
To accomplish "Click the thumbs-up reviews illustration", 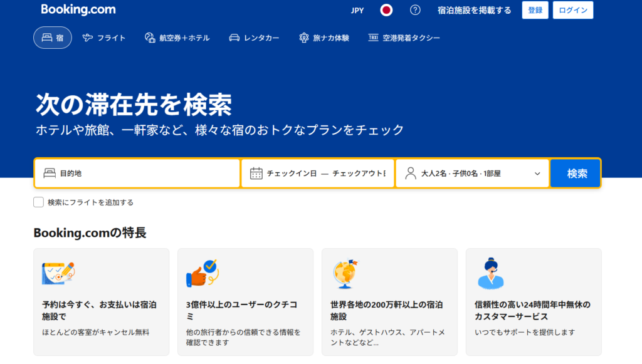I will [201, 273].
